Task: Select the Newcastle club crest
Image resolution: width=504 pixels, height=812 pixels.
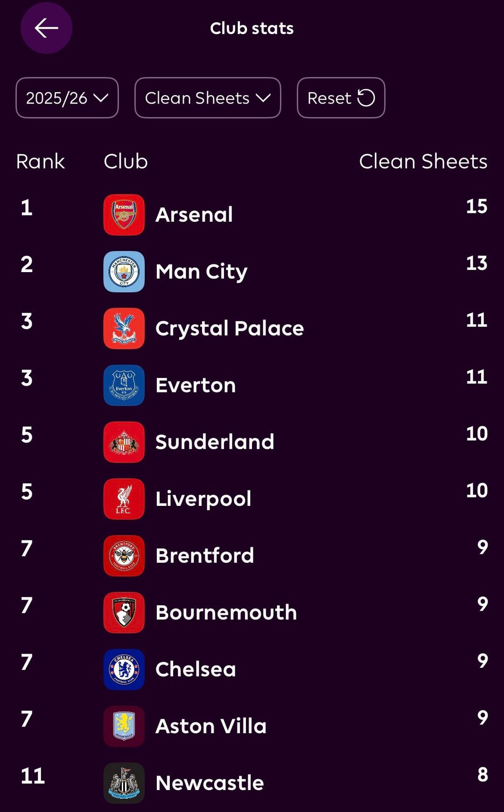Action: click(x=124, y=783)
